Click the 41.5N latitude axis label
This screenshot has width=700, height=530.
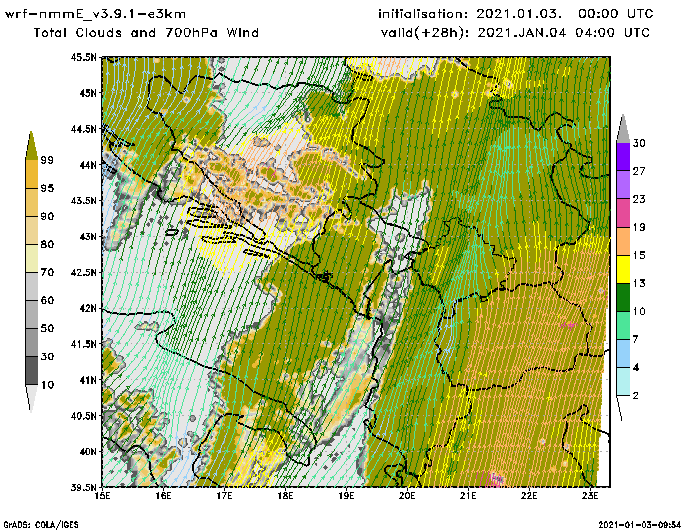(83, 344)
